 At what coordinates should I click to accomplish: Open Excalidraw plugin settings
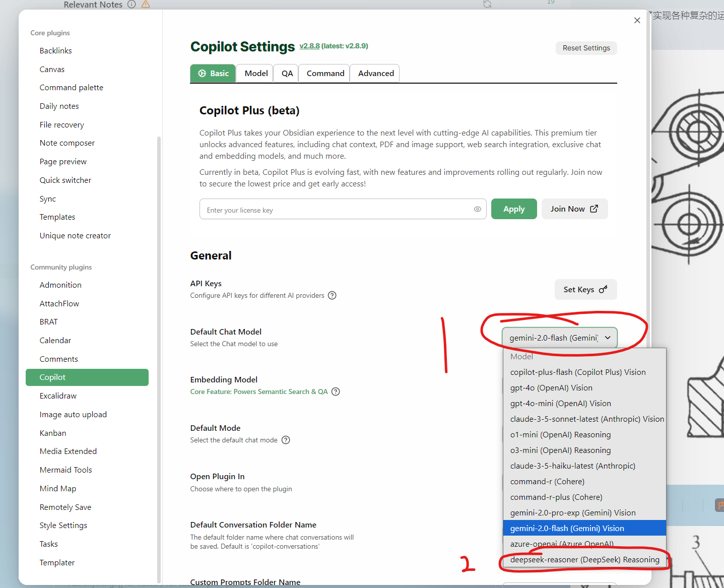[87, 396]
